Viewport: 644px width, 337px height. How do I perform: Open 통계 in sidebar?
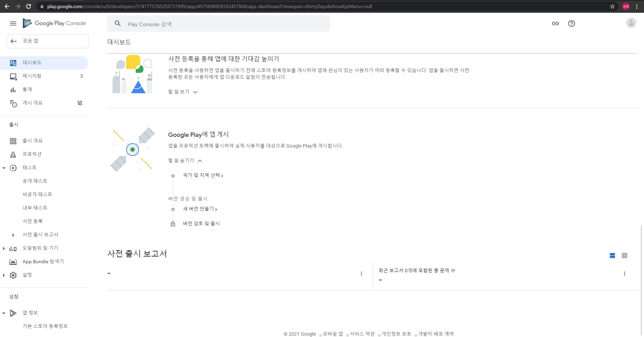point(44,90)
